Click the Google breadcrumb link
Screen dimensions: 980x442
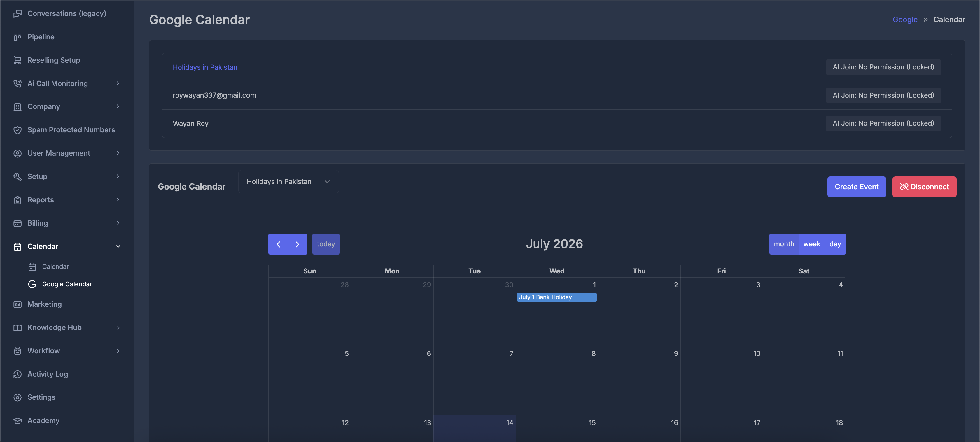[x=905, y=20]
